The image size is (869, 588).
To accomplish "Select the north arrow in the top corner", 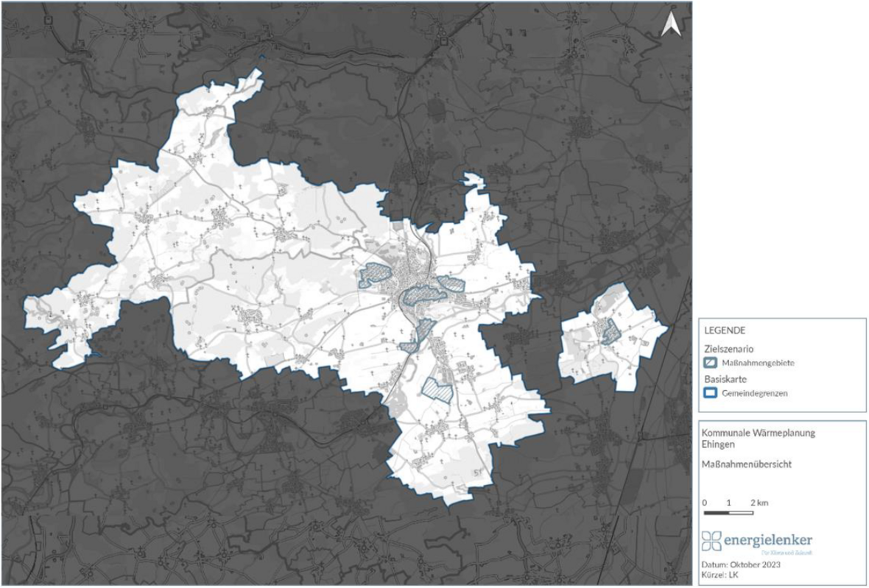I will pyautogui.click(x=671, y=22).
